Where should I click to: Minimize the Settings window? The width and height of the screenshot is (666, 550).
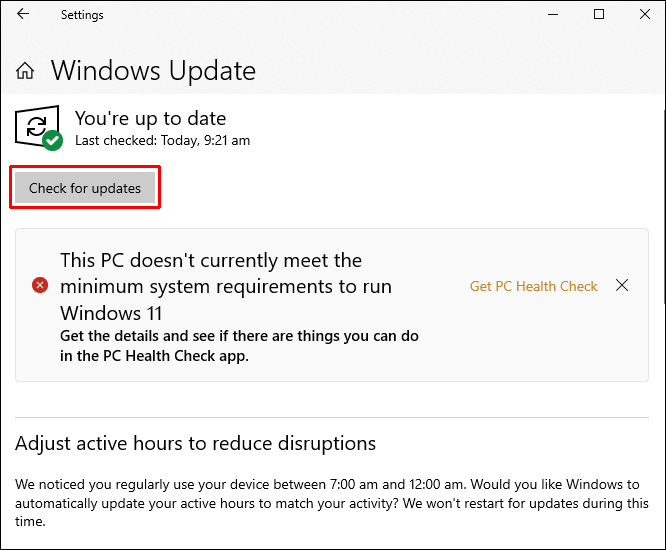(x=554, y=15)
